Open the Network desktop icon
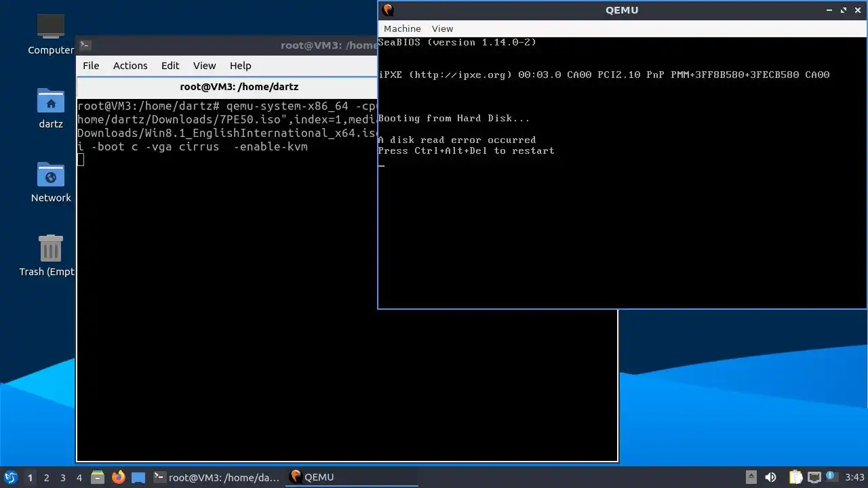This screenshot has height=488, width=868. pos(51,182)
